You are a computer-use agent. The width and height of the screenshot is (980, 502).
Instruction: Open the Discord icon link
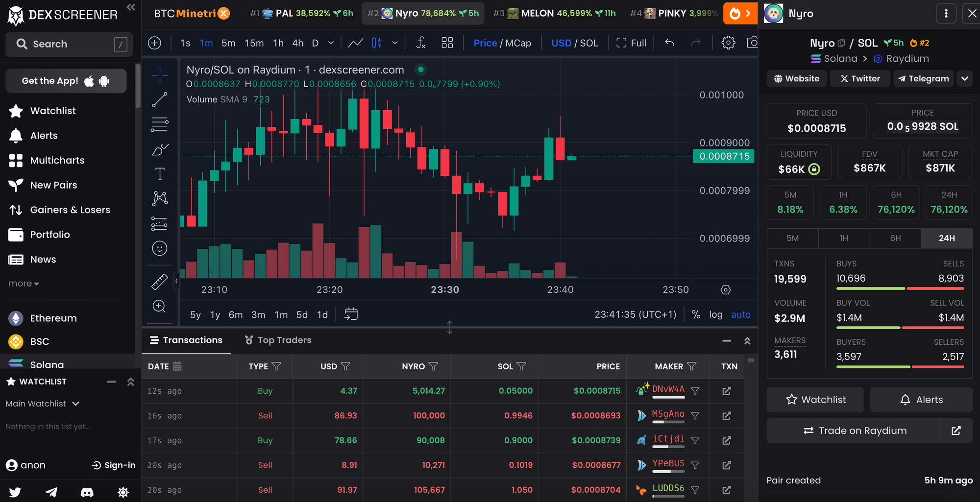tap(87, 492)
